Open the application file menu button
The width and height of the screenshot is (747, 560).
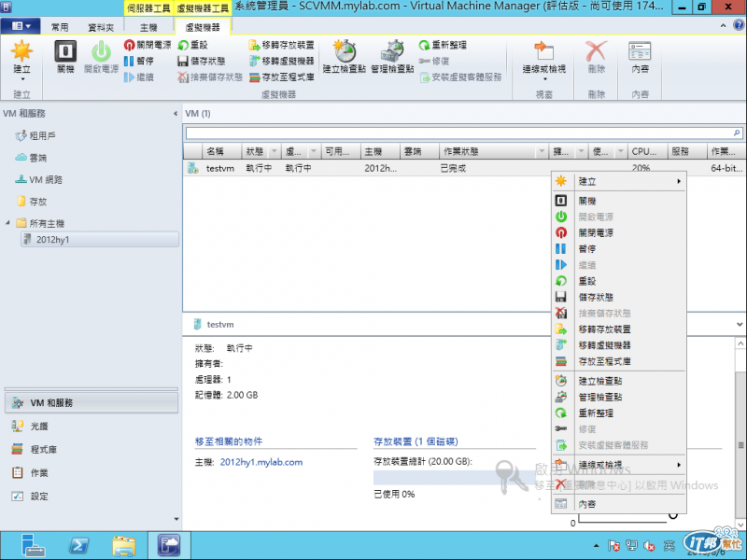click(21, 26)
